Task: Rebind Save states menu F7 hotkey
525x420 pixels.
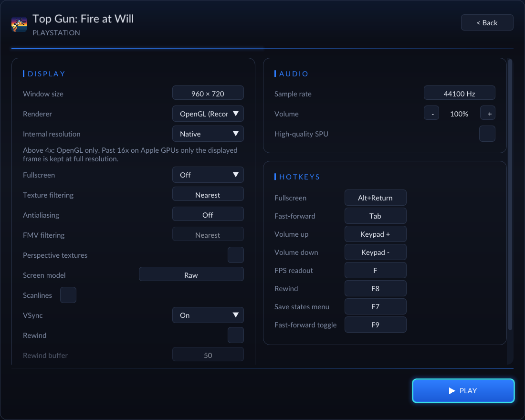Action: 375,306
